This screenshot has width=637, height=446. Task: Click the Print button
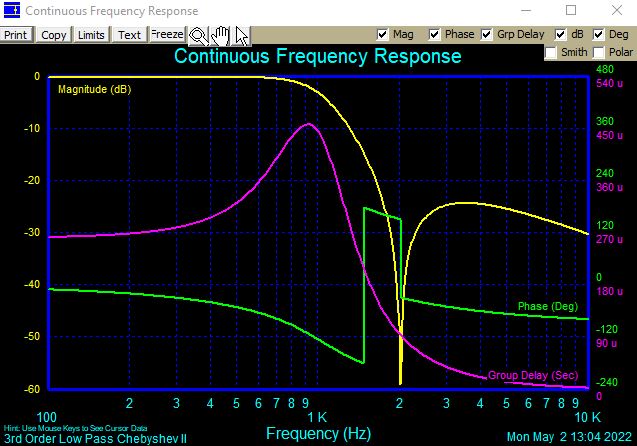pyautogui.click(x=15, y=35)
